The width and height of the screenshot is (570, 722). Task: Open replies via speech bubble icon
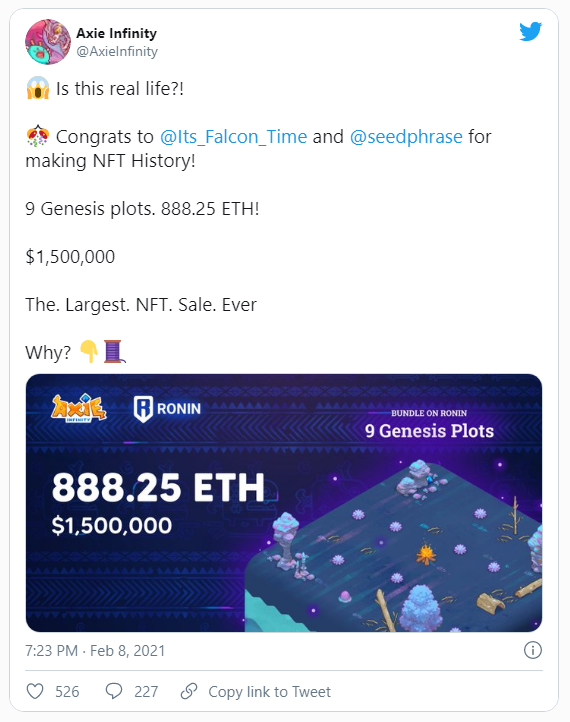114,691
